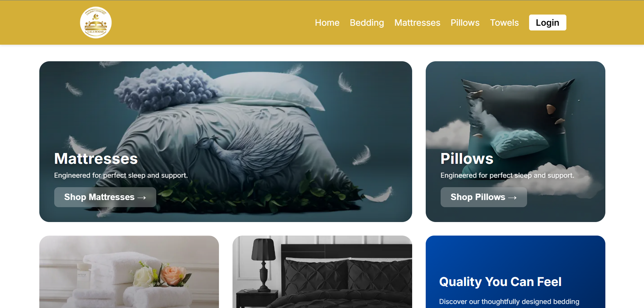Viewport: 644px width, 308px height.
Task: Open the black bedding bedroom image
Action: coord(322,272)
